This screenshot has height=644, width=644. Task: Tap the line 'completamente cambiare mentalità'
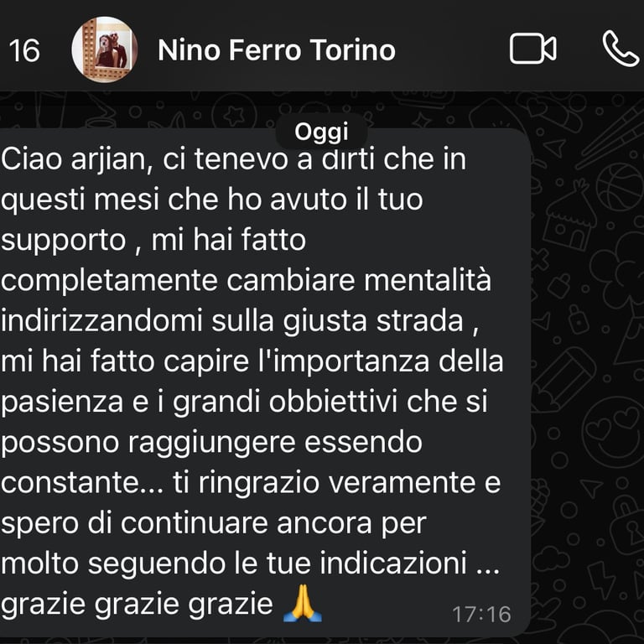tap(246, 281)
